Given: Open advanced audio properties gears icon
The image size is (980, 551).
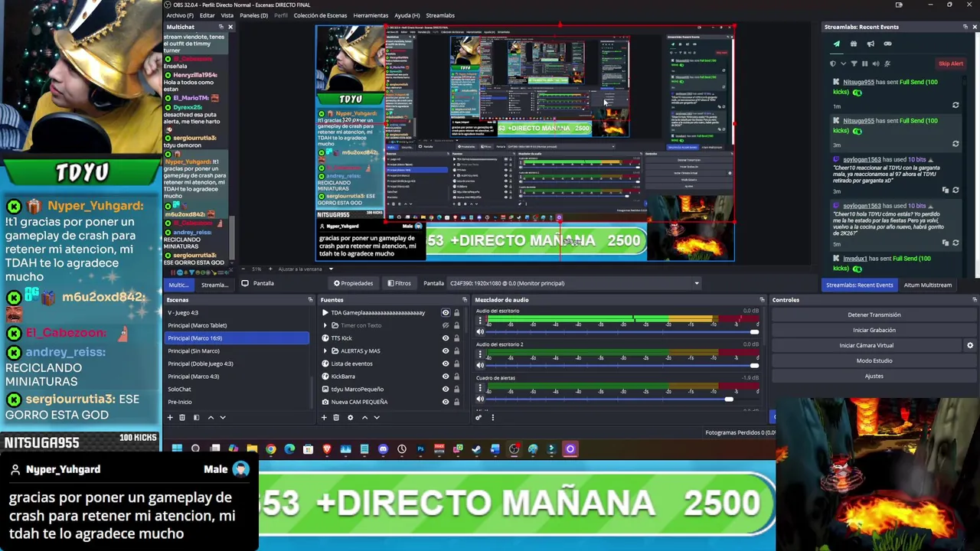Looking at the screenshot, I should (x=479, y=417).
